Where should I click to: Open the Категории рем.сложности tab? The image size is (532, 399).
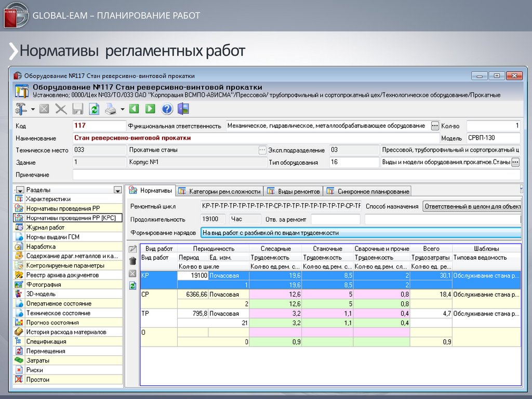(x=220, y=191)
